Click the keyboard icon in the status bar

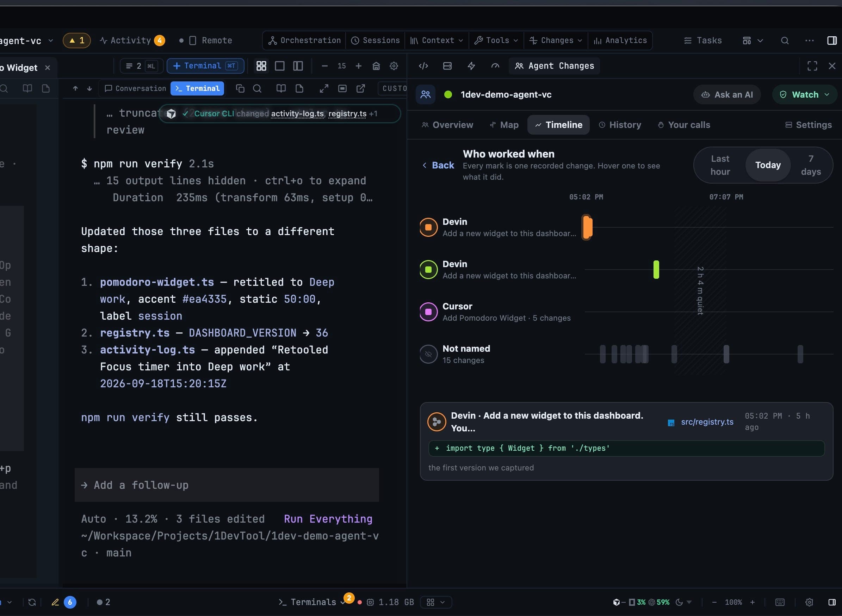pos(780,602)
